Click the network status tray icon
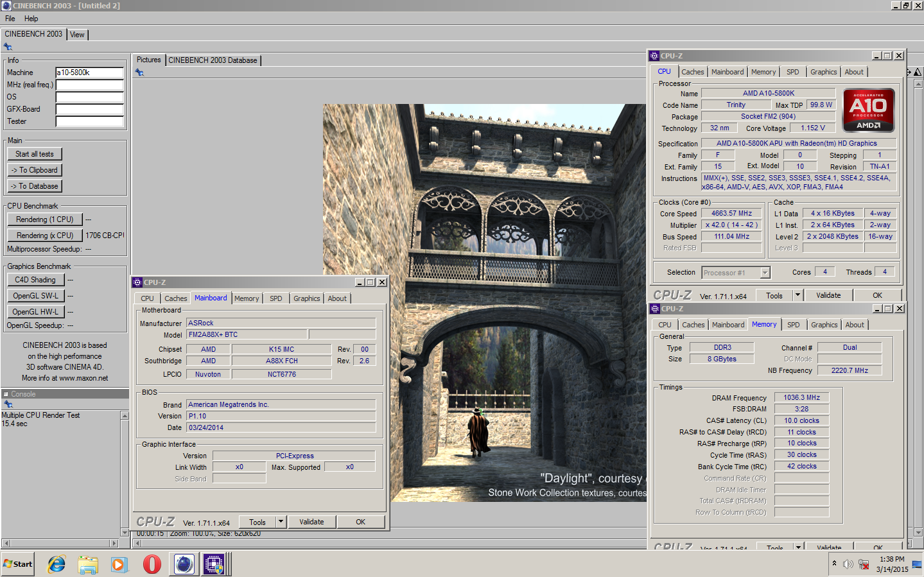 pos(864,564)
